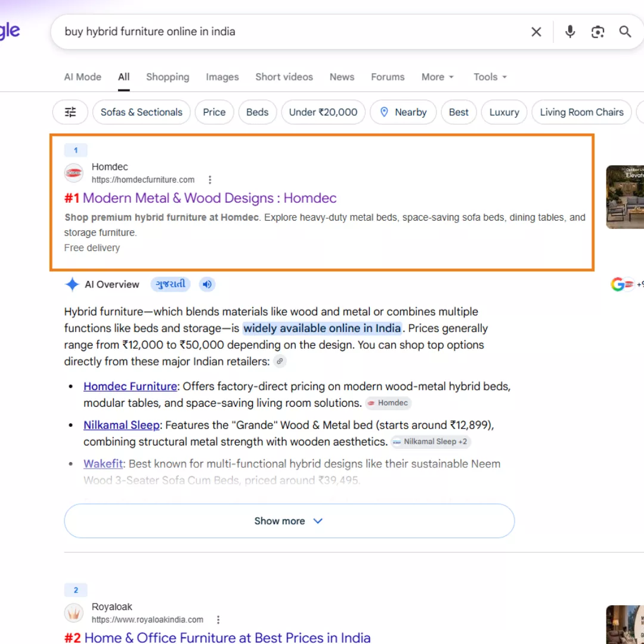Click the Nearby location pin icon
The image size is (644, 644).
tap(384, 112)
